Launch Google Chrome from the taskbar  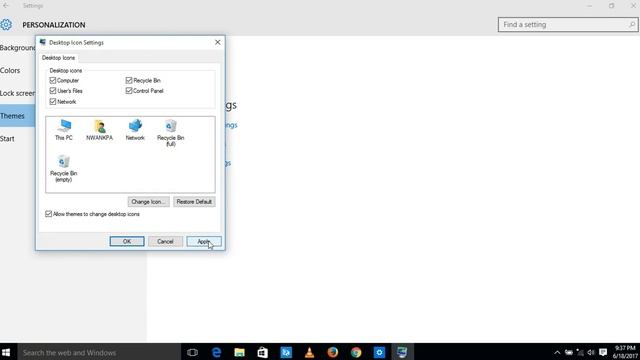coord(356,352)
